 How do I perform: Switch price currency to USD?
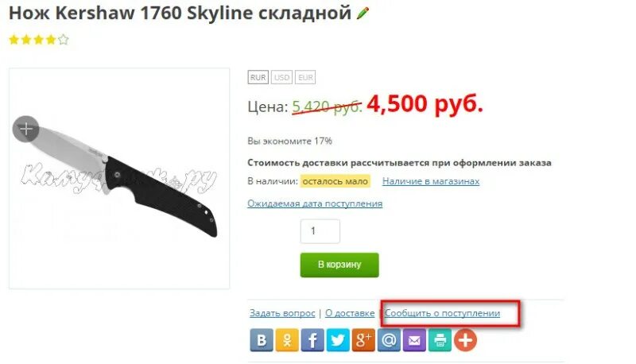281,77
